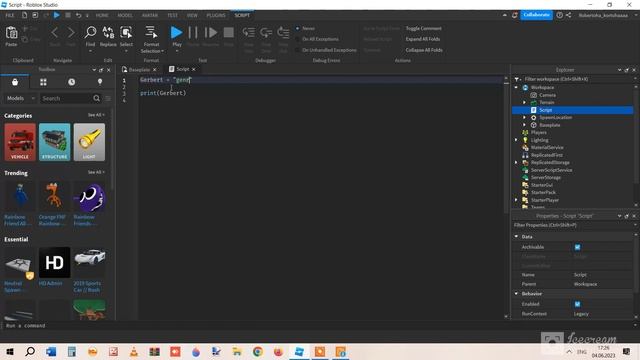Viewport: 640px width, 360px height.
Task: Open the TEST ribbon tab
Action: (x=172, y=15)
